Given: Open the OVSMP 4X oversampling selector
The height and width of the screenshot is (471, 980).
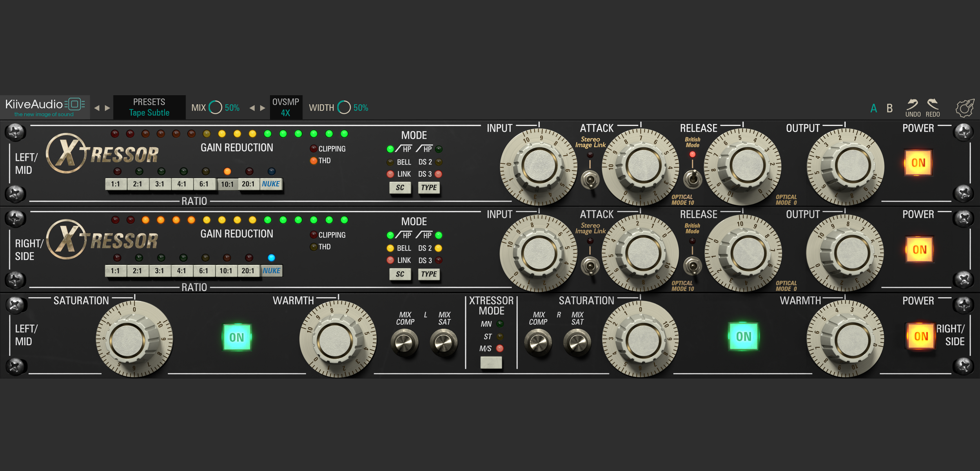Looking at the screenshot, I should pos(286,107).
